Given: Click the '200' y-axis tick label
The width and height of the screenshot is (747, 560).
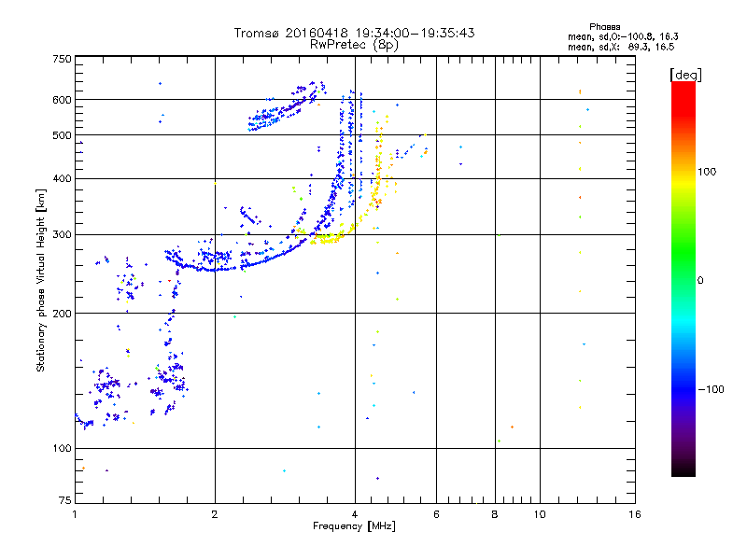Looking at the screenshot, I should (x=63, y=314).
